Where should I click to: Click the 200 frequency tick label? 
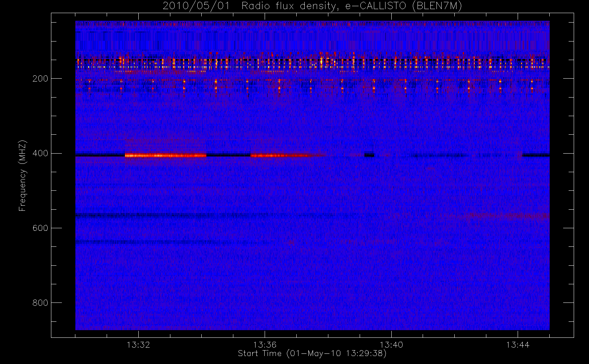click(40, 79)
